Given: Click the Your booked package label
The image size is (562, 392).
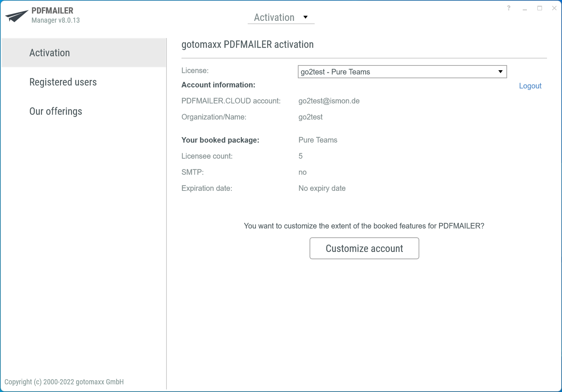Looking at the screenshot, I should (220, 140).
